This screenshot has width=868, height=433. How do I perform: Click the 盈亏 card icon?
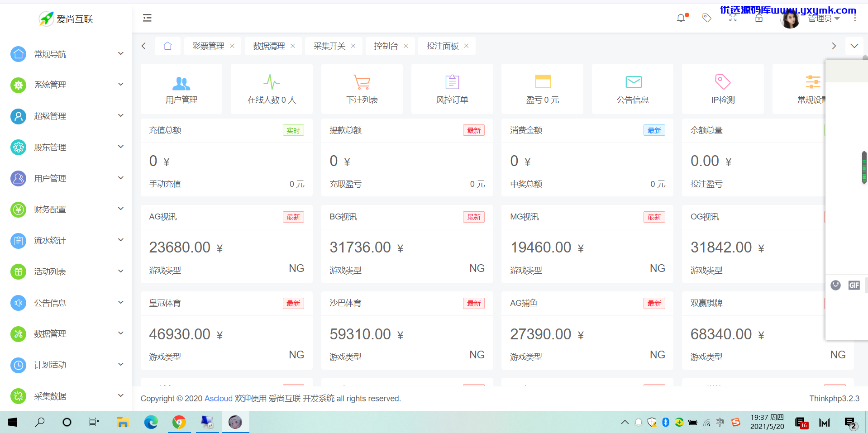543,81
